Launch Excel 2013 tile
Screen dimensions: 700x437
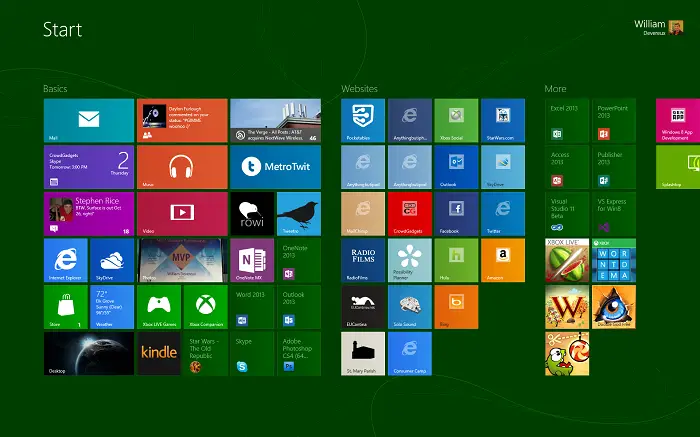point(567,121)
